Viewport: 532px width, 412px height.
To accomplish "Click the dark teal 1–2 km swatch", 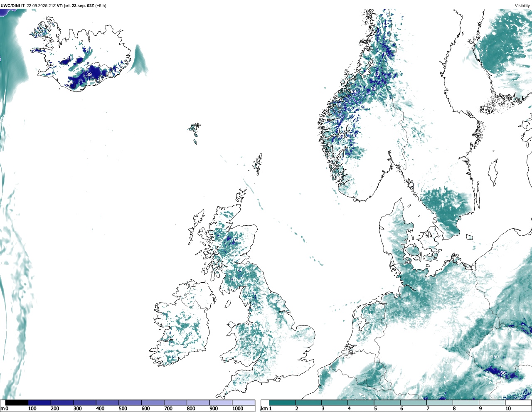I will pyautogui.click(x=282, y=402).
